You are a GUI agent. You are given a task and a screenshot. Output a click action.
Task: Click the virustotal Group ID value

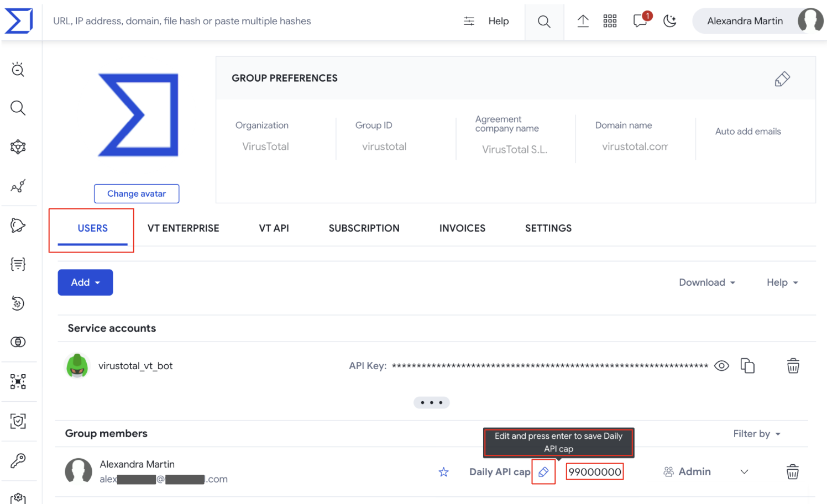(x=384, y=146)
